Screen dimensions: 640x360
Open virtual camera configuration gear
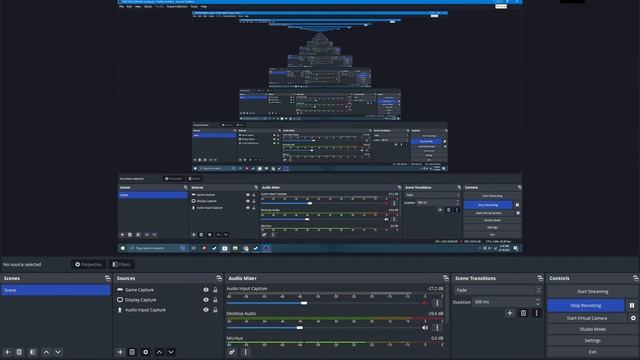[x=633, y=318]
